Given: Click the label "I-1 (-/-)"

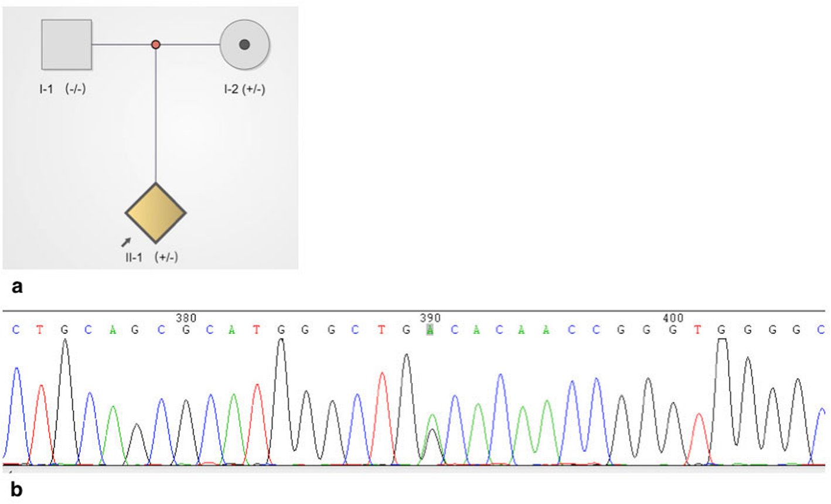Looking at the screenshot, I should (x=63, y=90).
